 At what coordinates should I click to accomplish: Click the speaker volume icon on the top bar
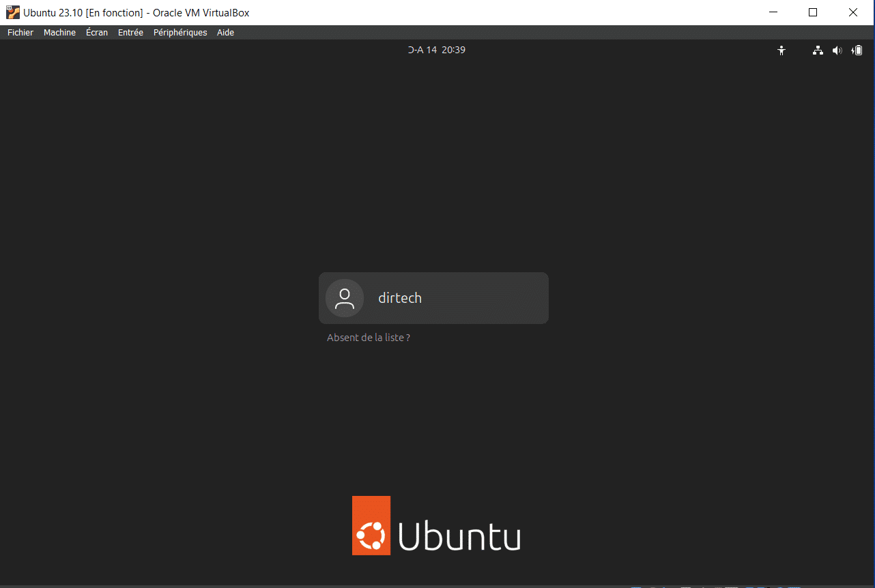(x=837, y=50)
